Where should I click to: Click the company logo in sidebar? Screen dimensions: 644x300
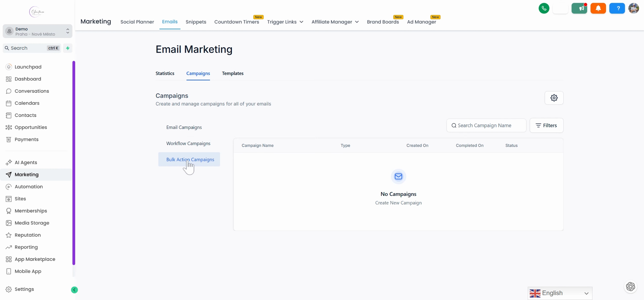pos(37,12)
